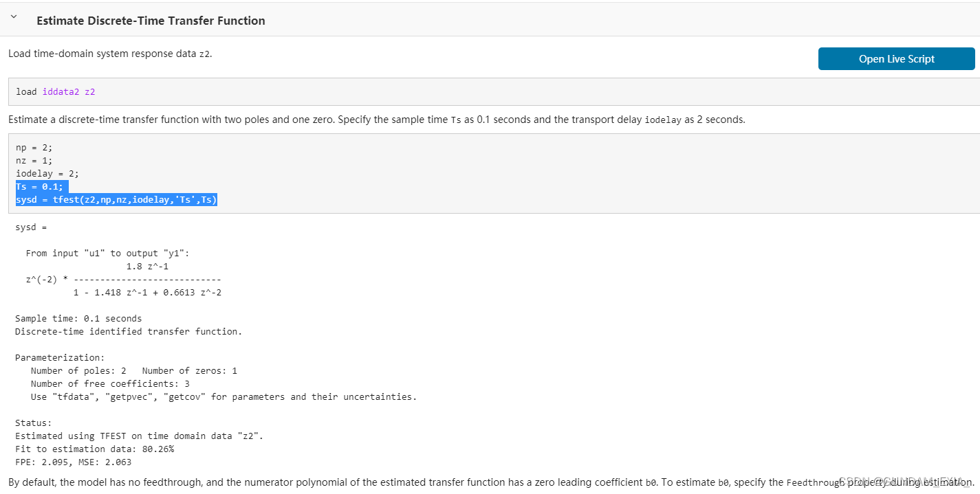
Task: Click the highlighted 'Ts = 0.1;' line
Action: tap(39, 186)
